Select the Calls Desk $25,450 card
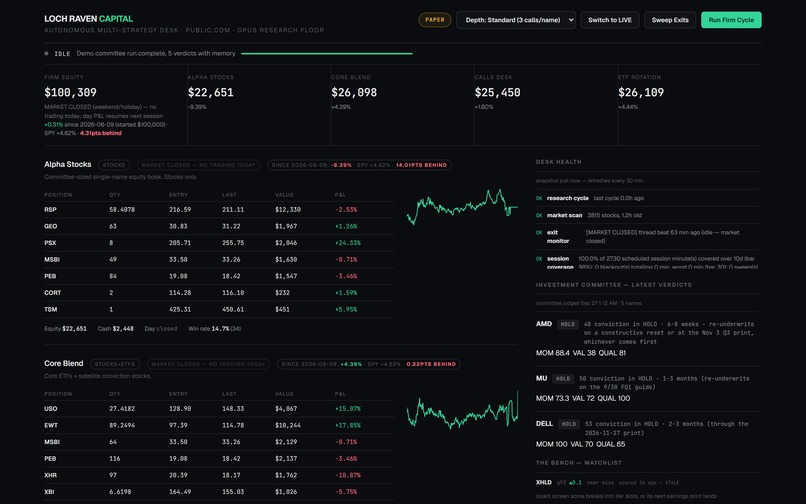The image size is (806, 504). pyautogui.click(x=546, y=105)
